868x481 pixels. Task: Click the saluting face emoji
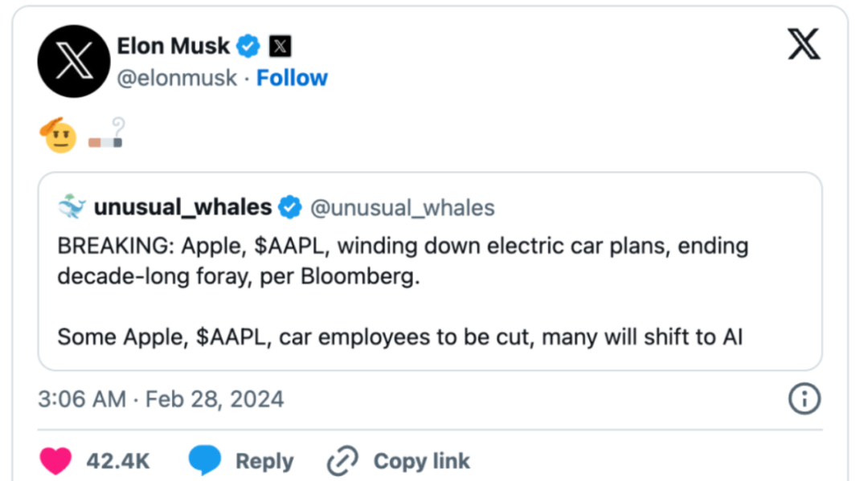[x=58, y=137]
